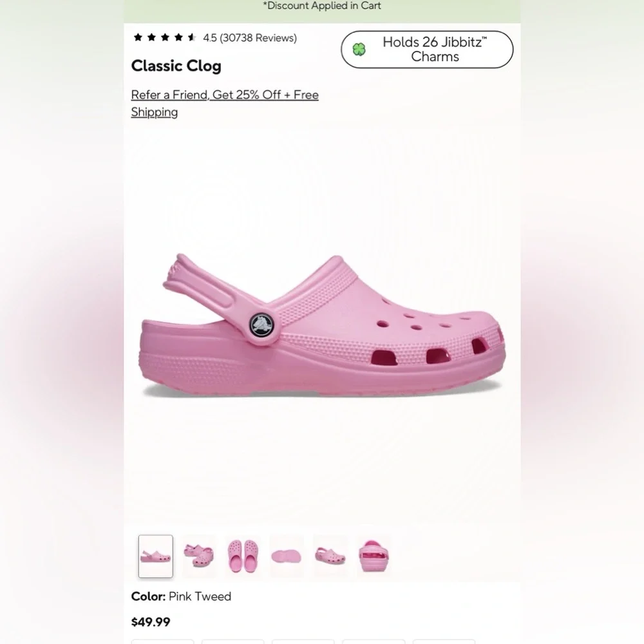Select the back heel view thumbnail
The height and width of the screenshot is (644, 644).
pyautogui.click(x=374, y=556)
